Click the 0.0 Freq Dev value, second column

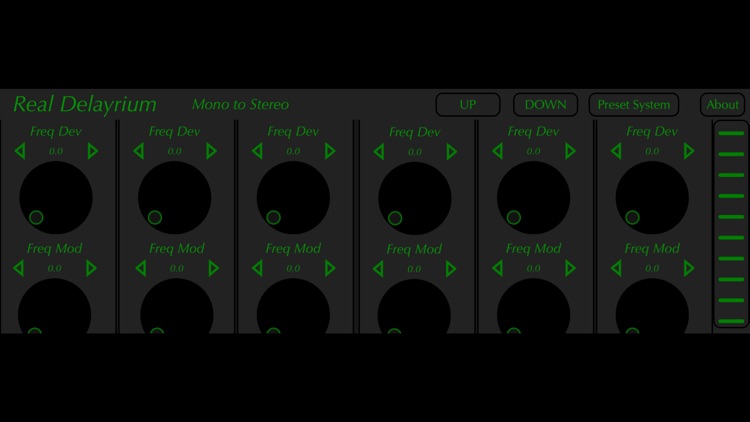tap(175, 151)
